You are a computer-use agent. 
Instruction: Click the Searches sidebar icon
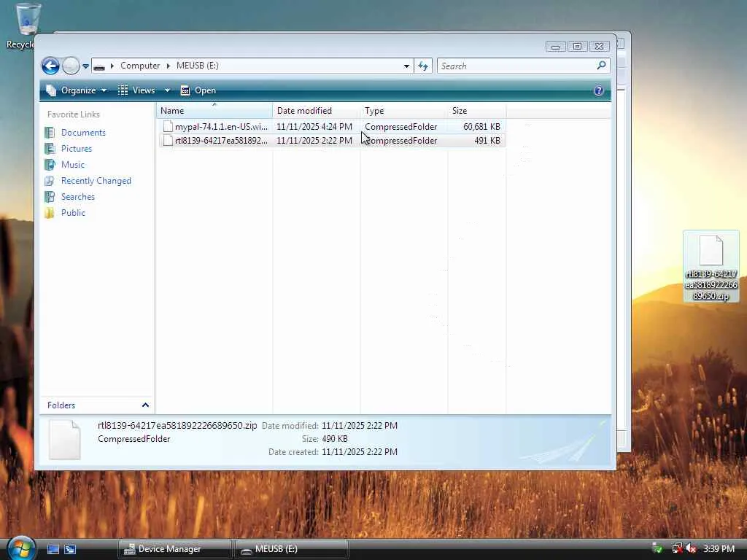(50, 197)
